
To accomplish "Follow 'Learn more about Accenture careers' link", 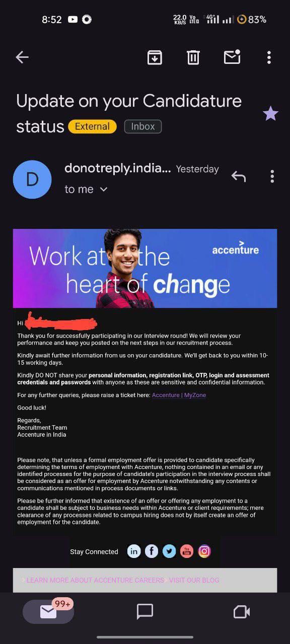I will pos(95,580).
